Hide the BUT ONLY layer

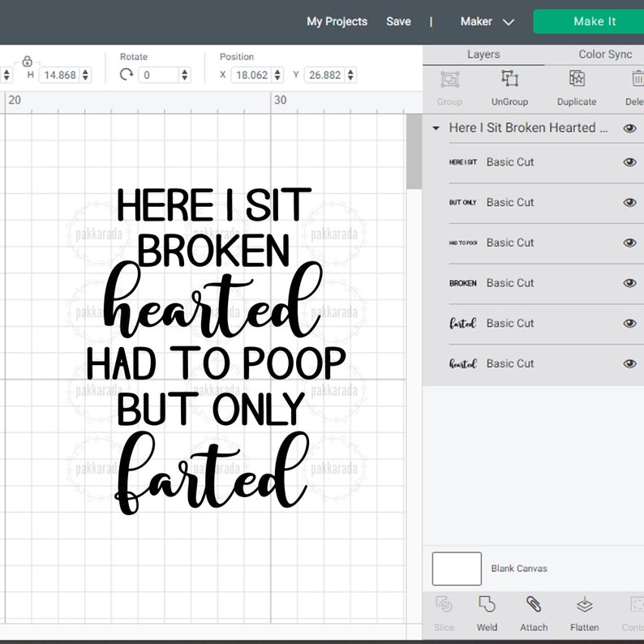click(629, 203)
